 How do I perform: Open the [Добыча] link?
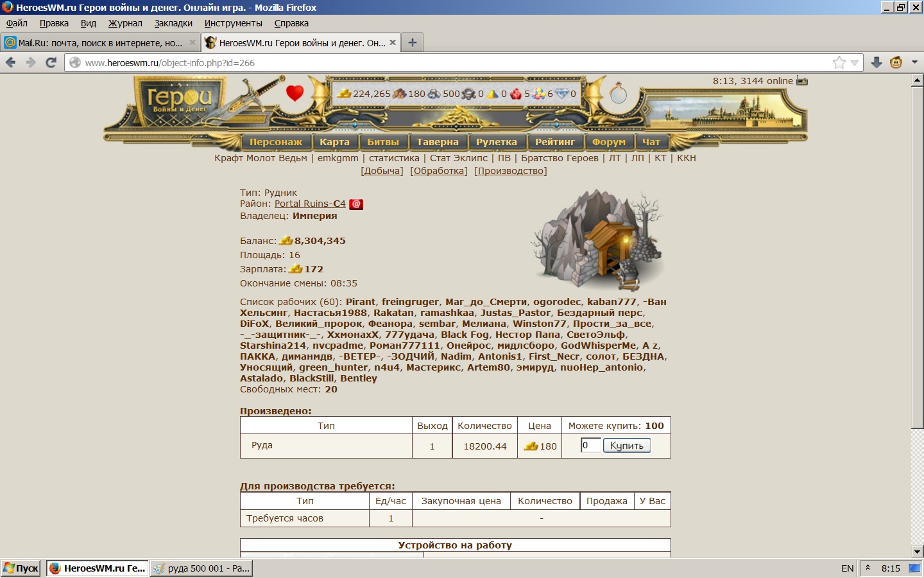(x=382, y=171)
